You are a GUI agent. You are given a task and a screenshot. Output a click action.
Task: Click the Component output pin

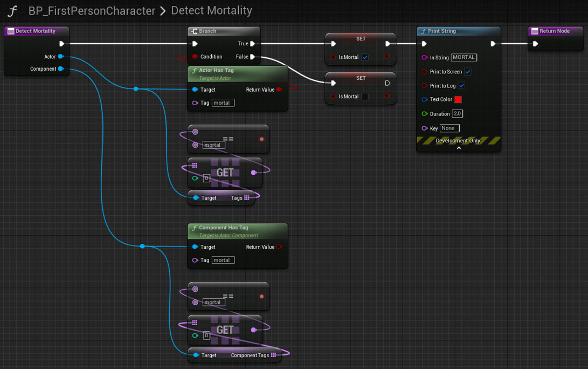click(61, 69)
